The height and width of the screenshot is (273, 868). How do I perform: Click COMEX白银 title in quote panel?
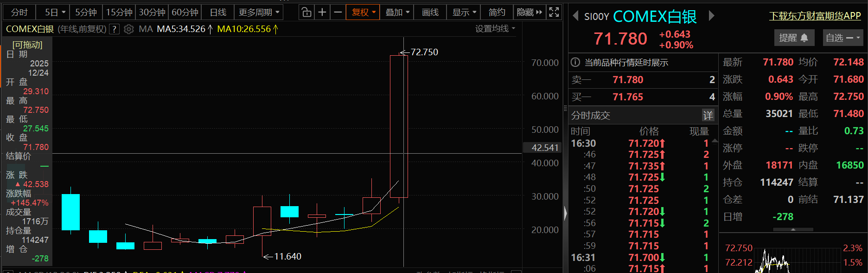[x=655, y=17]
